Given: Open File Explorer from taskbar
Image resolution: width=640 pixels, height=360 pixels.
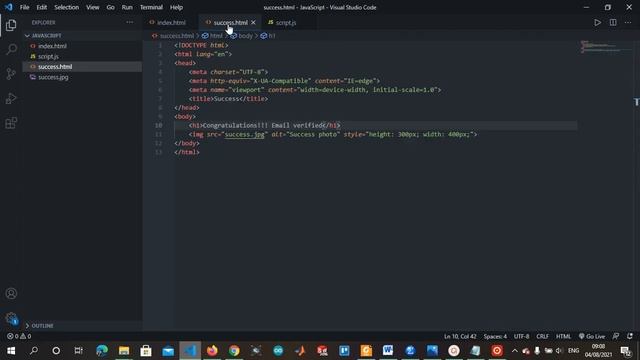Looking at the screenshot, I should pos(124,351).
